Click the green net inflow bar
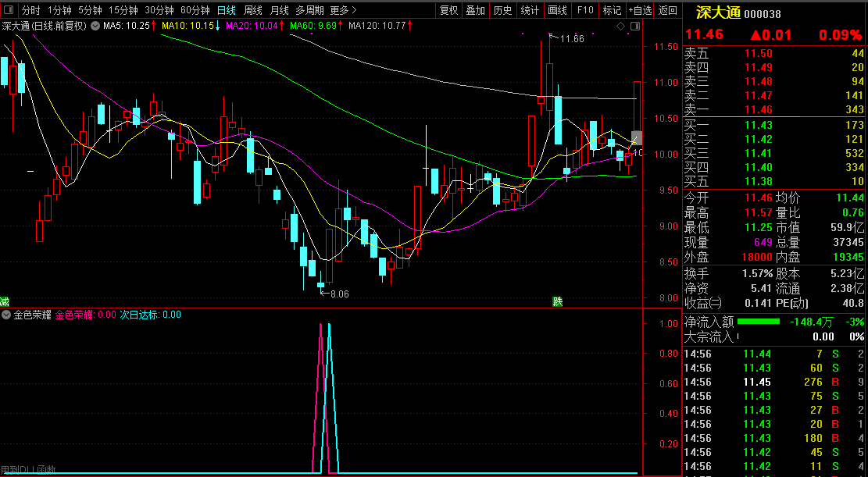Screen dimensions: 868x477 [758, 321]
